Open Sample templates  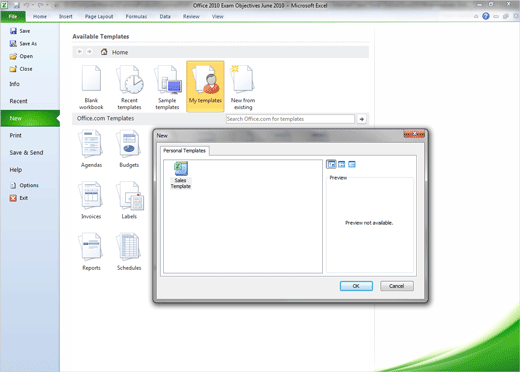coord(167,87)
